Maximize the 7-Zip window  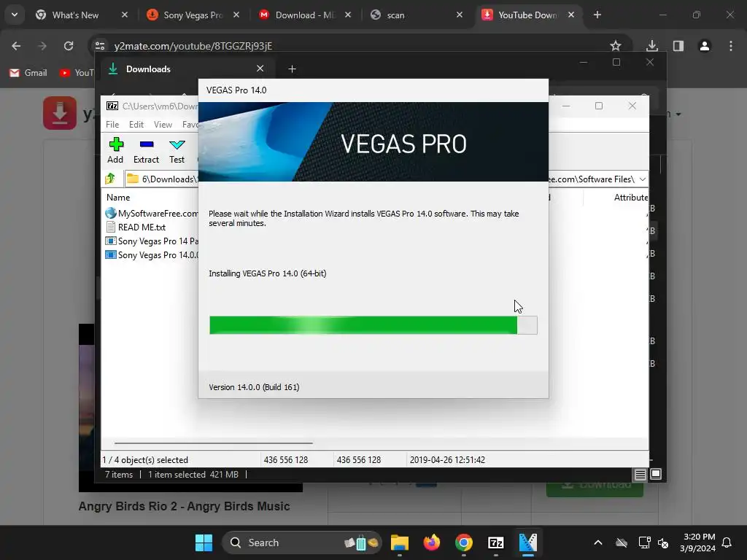(x=599, y=106)
